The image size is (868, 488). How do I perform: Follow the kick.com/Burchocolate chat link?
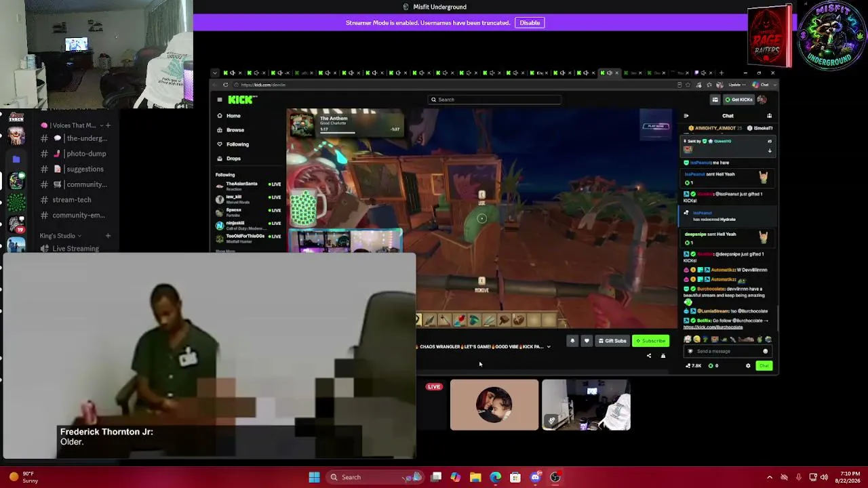click(x=713, y=327)
